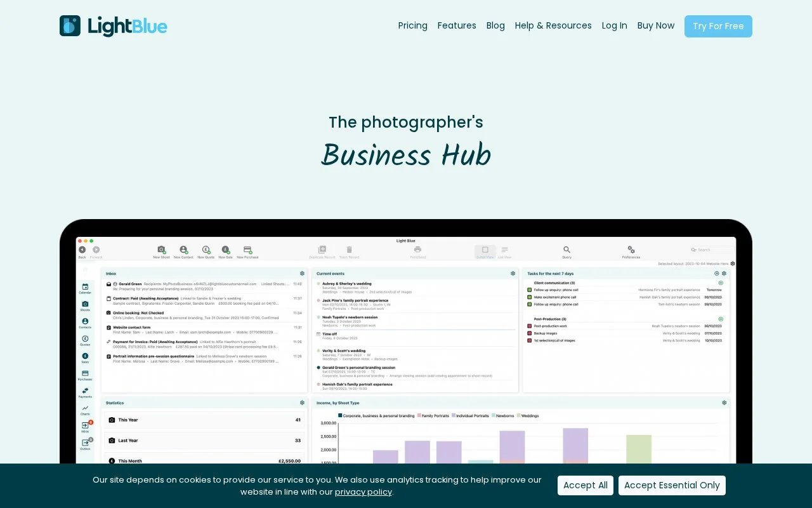Open the Inbox panel gear menu

click(302, 274)
